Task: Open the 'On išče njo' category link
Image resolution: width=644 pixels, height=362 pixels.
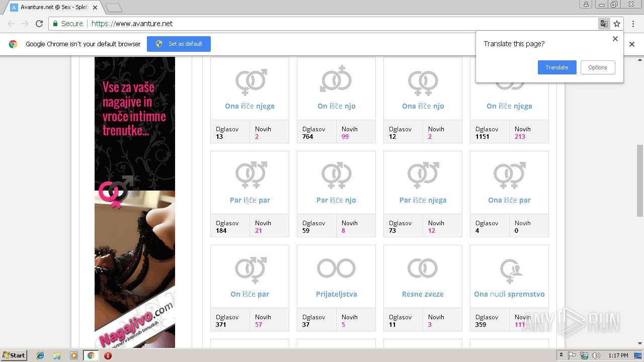Action: [337, 106]
